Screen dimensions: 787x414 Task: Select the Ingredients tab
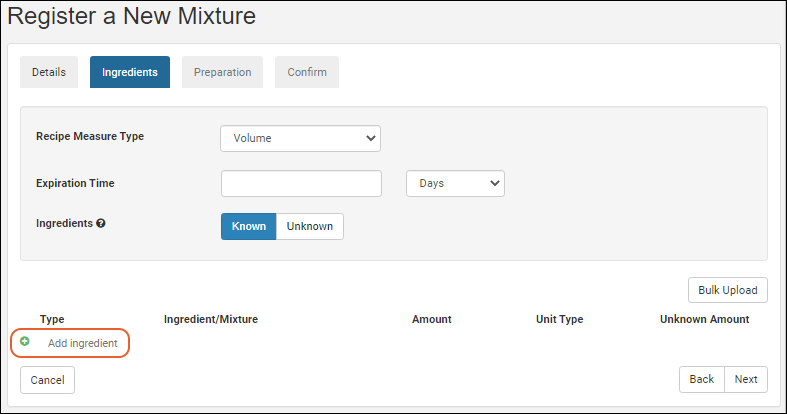(130, 72)
